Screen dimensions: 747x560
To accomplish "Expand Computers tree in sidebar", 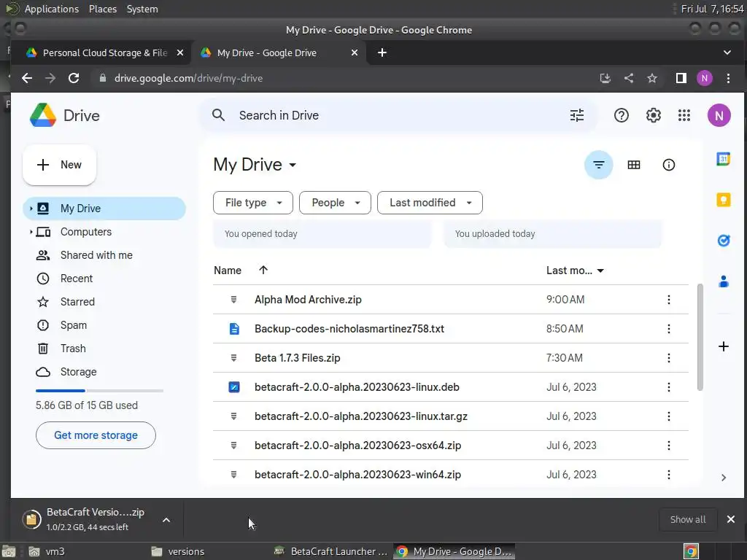I will [31, 232].
